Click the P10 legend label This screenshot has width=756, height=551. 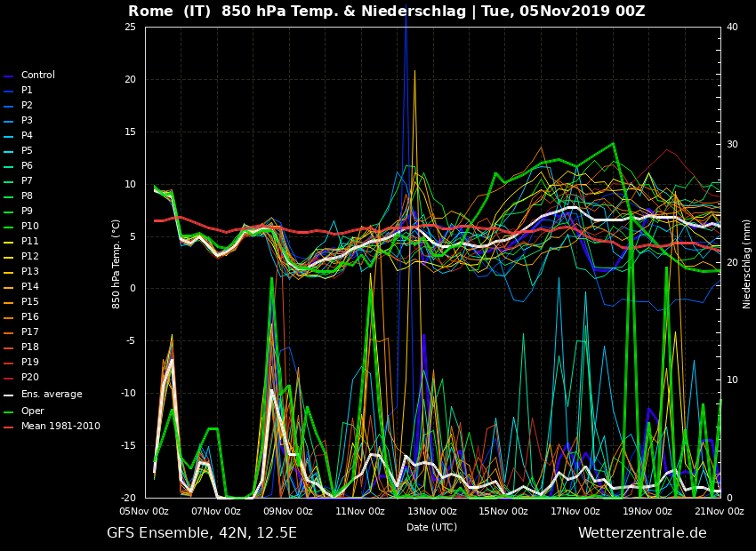pyautogui.click(x=30, y=226)
